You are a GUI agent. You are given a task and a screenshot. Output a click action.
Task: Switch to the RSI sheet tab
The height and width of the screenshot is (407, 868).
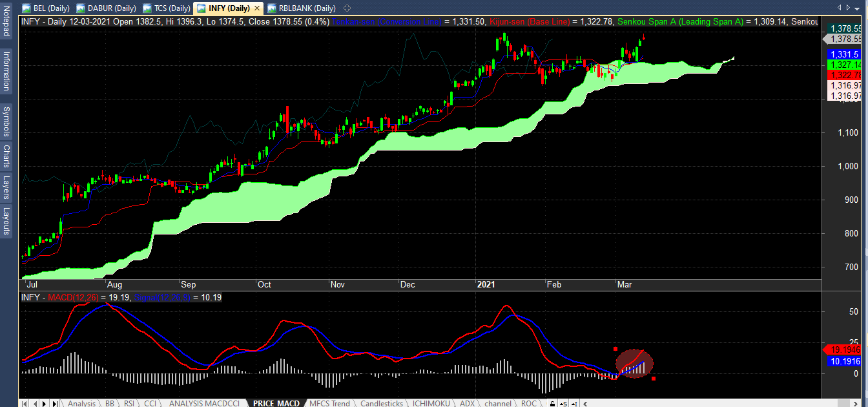pos(129,403)
